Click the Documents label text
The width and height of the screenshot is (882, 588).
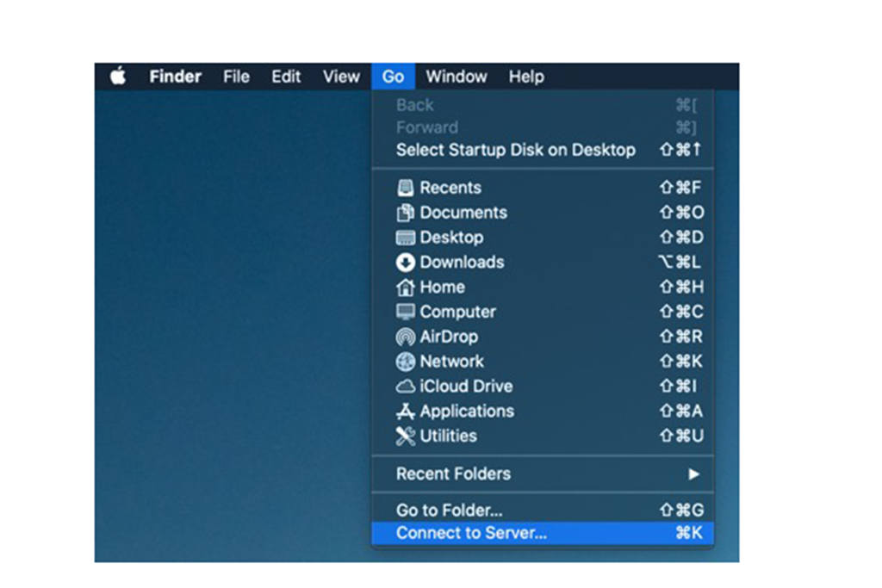pyautogui.click(x=463, y=213)
